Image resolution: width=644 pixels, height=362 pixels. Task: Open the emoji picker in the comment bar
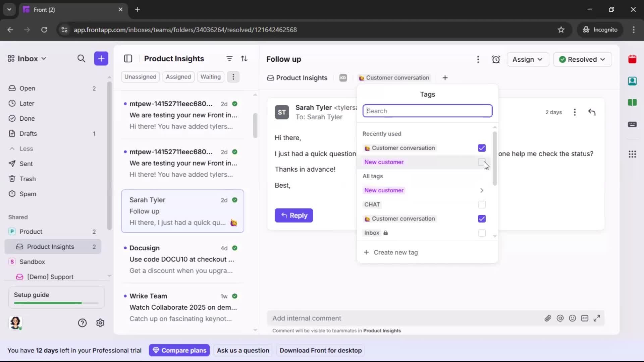click(x=572, y=318)
